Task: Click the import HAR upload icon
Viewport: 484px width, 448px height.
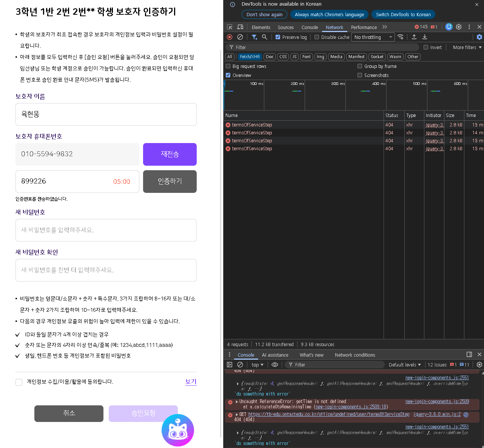Action: [414, 37]
